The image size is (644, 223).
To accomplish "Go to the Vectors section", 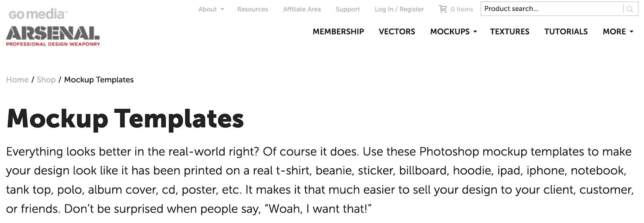I will [397, 31].
